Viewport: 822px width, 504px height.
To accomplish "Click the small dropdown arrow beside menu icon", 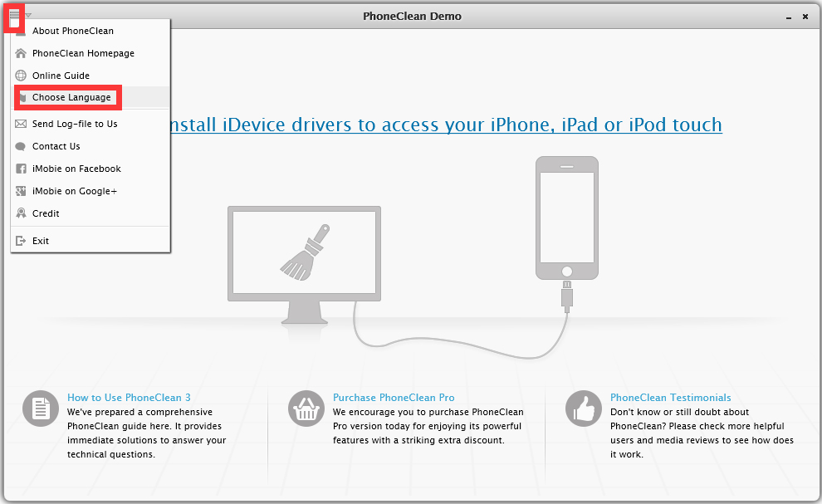I will point(28,15).
